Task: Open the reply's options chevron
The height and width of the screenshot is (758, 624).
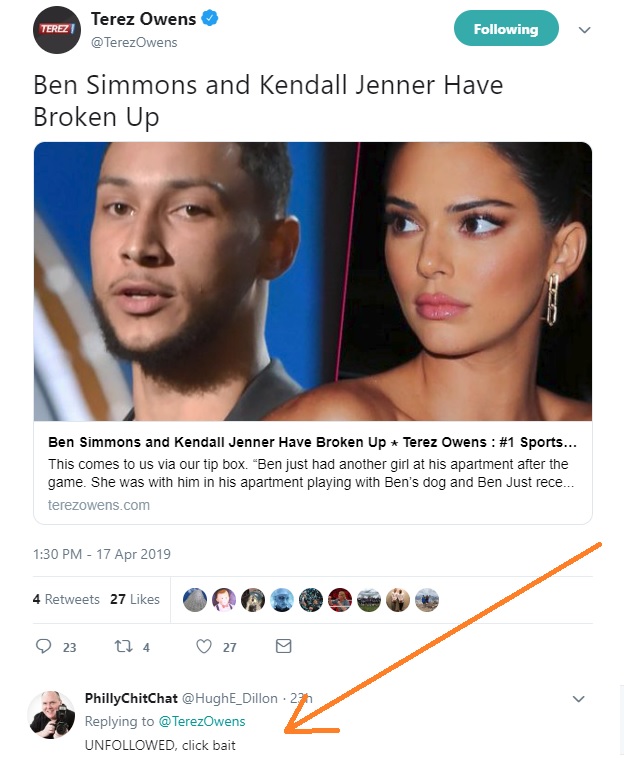Action: [578, 699]
